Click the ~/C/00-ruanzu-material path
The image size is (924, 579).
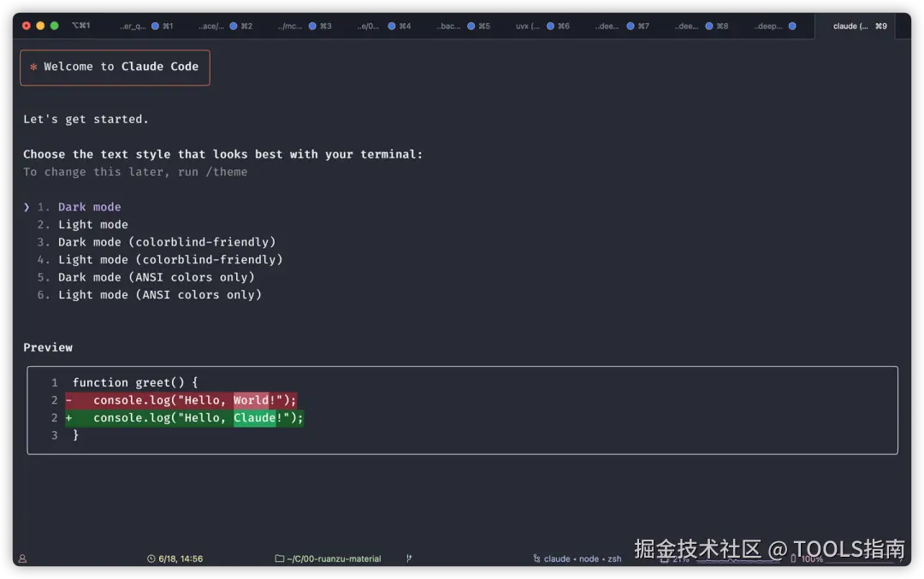334,558
